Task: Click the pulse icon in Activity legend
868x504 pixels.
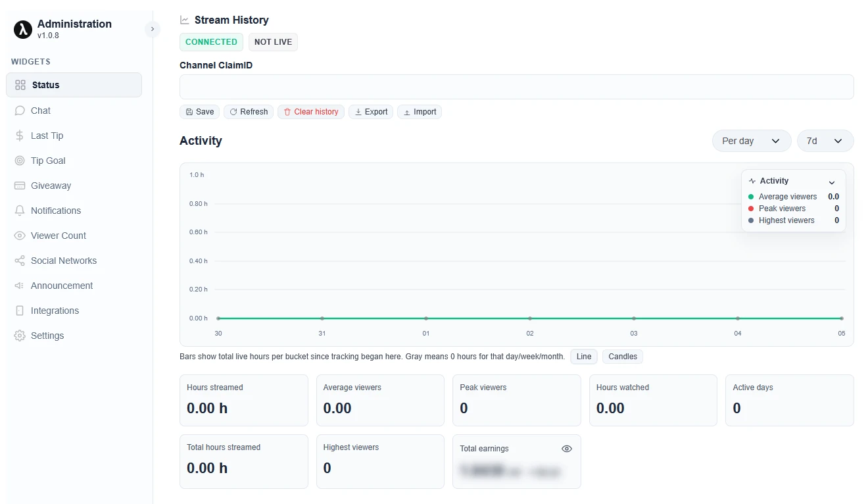Action: point(752,181)
